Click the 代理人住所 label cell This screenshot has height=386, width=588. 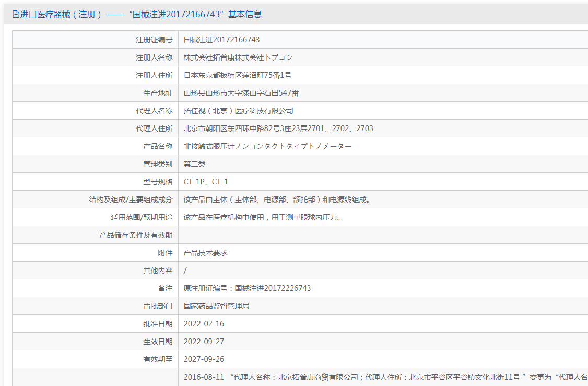click(x=95, y=128)
